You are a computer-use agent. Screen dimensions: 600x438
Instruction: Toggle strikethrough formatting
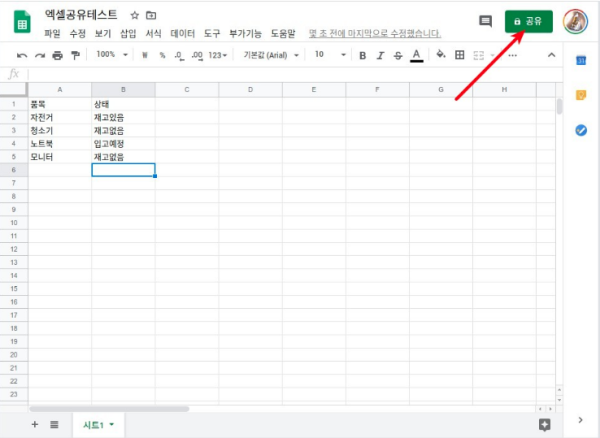[398, 55]
